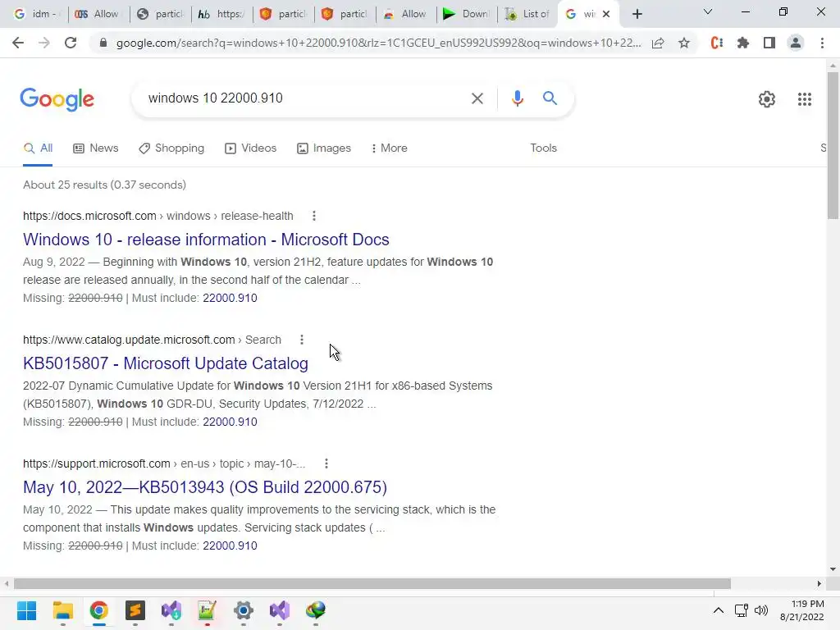
Task: Open the Windows Start menu
Action: [x=26, y=610]
